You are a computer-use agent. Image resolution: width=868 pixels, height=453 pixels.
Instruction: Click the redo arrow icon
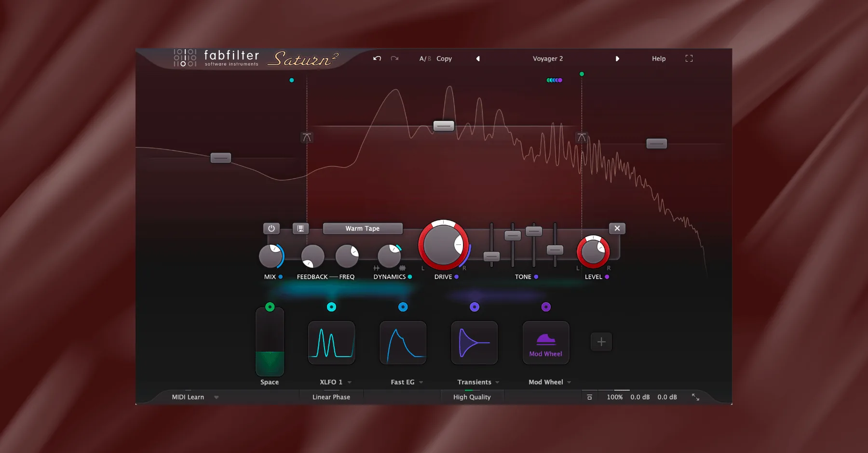(394, 58)
